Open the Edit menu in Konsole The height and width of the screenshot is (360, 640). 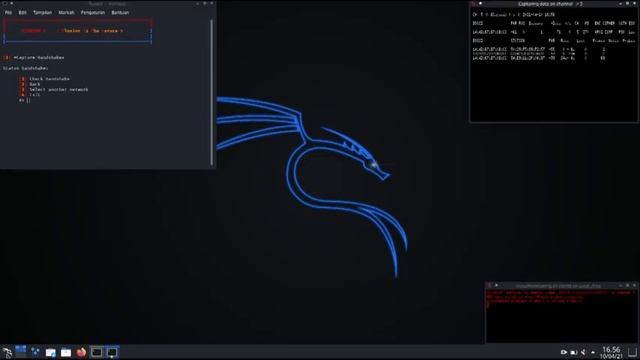(22, 13)
